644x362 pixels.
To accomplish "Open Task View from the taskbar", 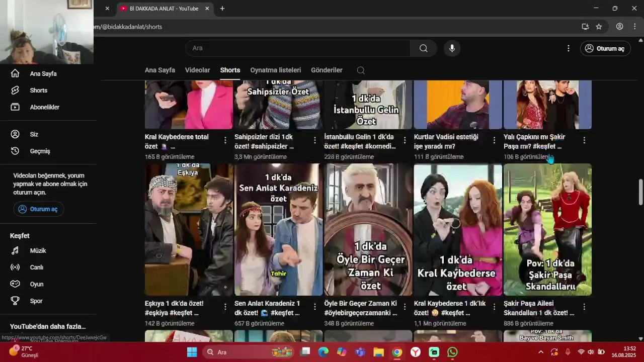I will pyautogui.click(x=305, y=352).
